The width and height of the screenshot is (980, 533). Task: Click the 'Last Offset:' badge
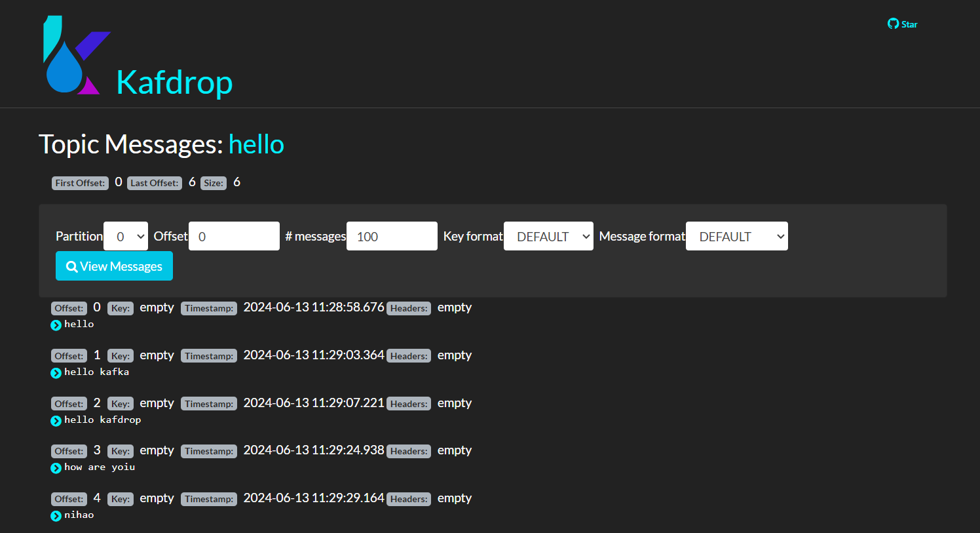tap(155, 183)
